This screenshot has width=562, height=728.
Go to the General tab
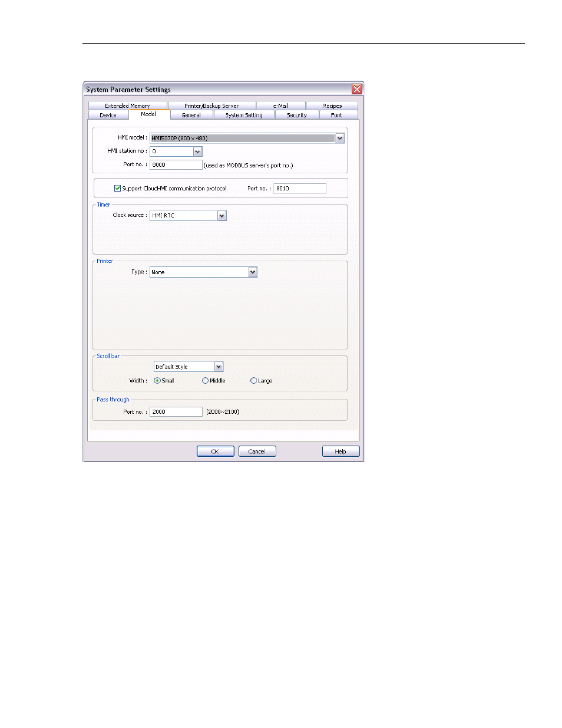pyautogui.click(x=191, y=115)
